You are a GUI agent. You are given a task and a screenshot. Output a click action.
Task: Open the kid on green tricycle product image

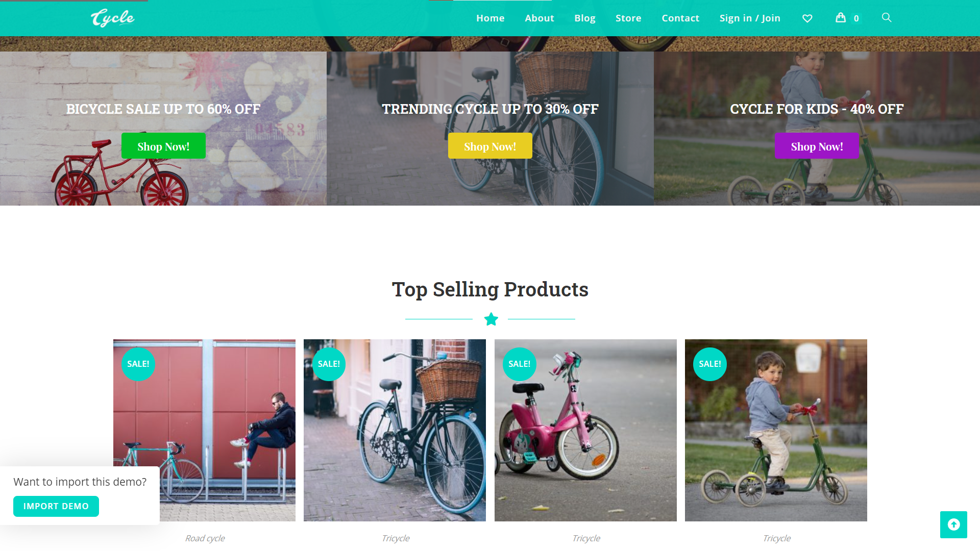(x=776, y=430)
